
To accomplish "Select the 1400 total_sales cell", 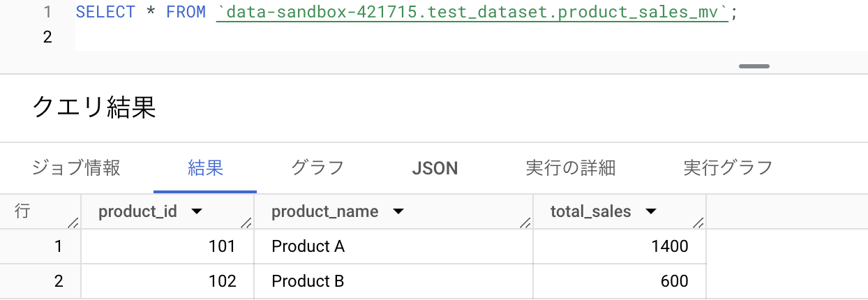I will point(620,246).
